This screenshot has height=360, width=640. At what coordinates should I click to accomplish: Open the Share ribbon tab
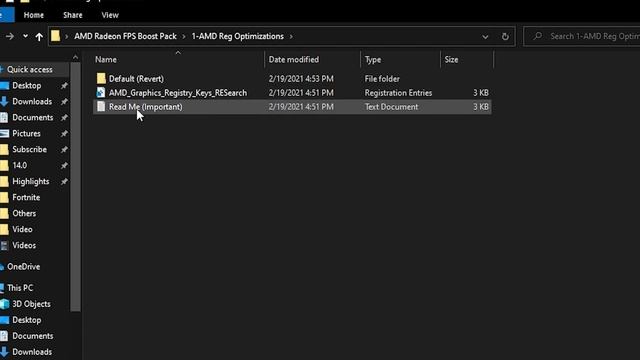[73, 15]
